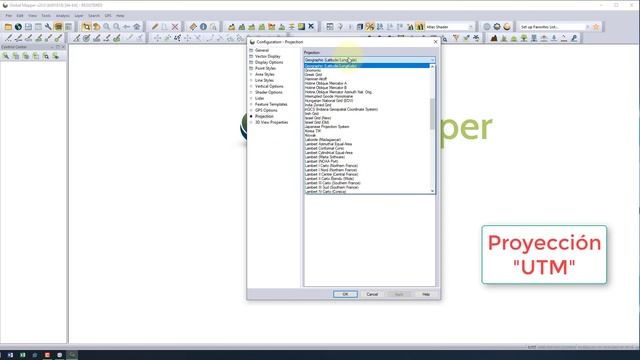Select GPS Options in configuration tree
This screenshot has width=640, height=360.
(x=266, y=110)
